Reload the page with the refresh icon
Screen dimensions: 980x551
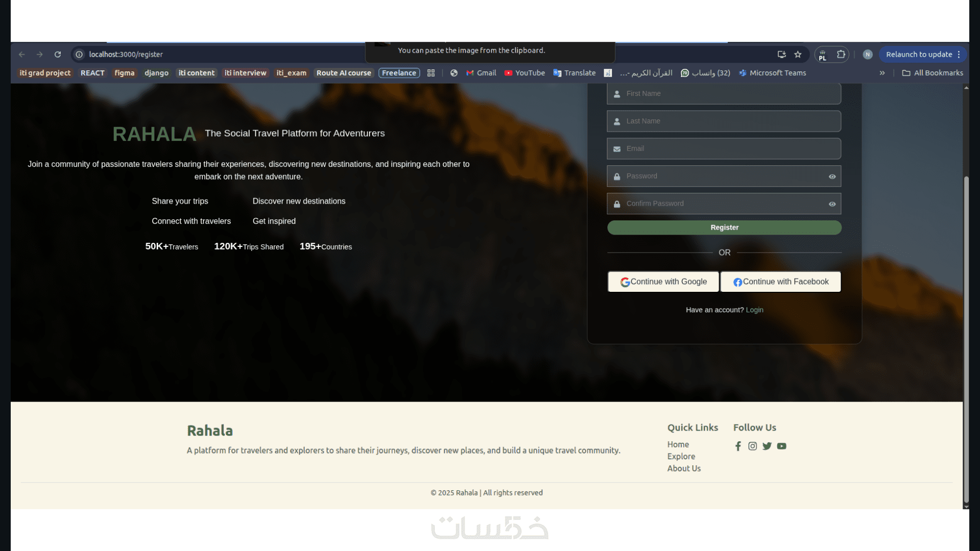coord(58,55)
